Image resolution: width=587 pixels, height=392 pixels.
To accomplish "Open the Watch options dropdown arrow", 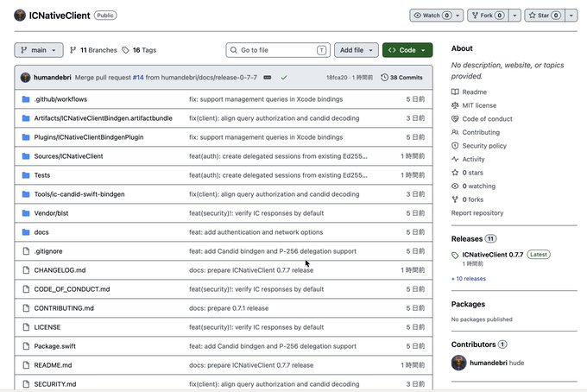I will click(458, 16).
